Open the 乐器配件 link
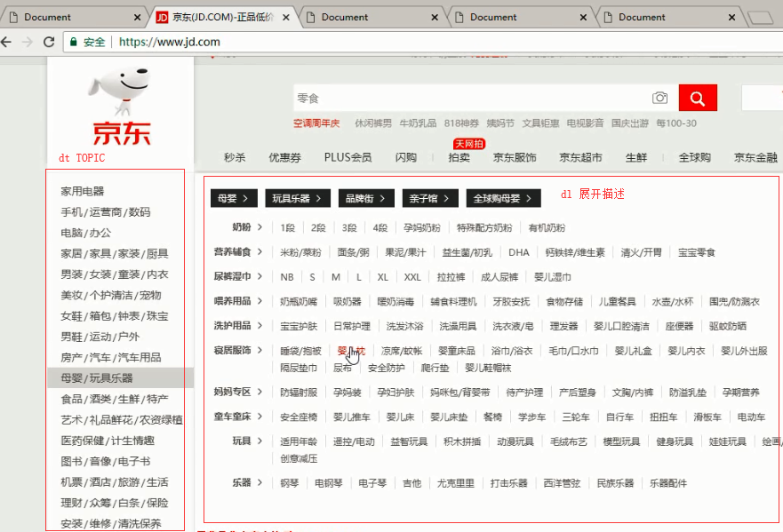The image size is (783, 532). coord(668,483)
